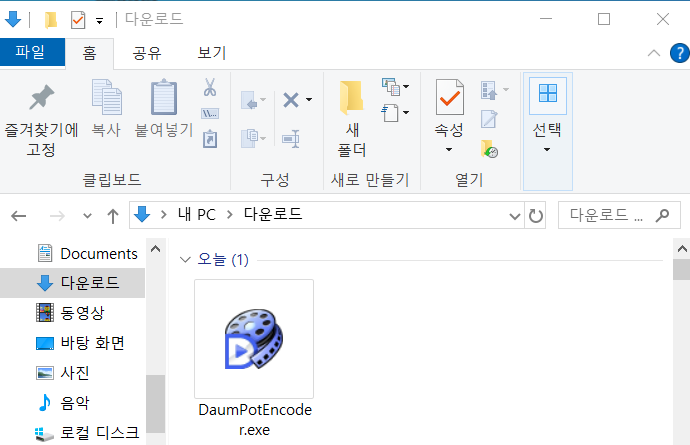Select 다운로드 in the navigation pane

point(73,283)
